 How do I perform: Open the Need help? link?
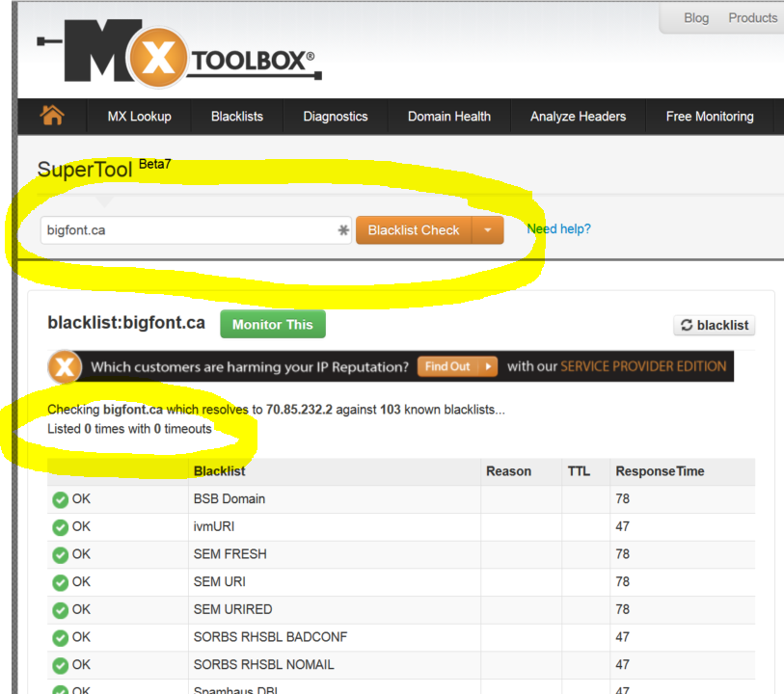(558, 228)
